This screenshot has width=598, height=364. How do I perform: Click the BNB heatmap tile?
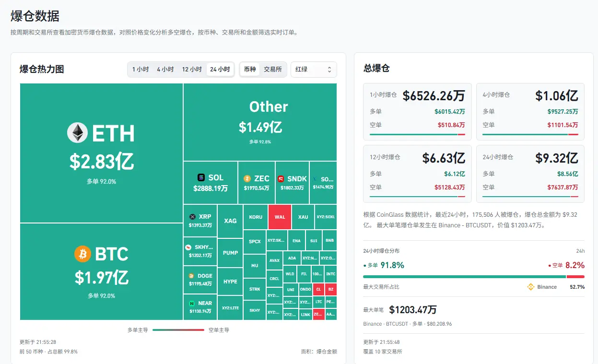(329, 241)
